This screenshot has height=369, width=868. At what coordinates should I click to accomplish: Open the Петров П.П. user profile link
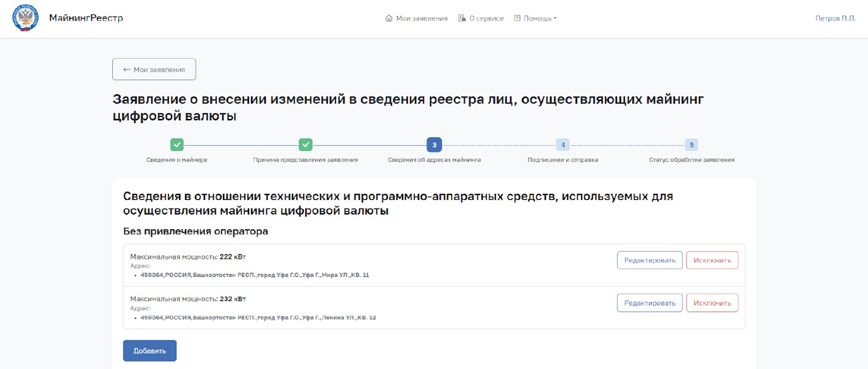[835, 18]
